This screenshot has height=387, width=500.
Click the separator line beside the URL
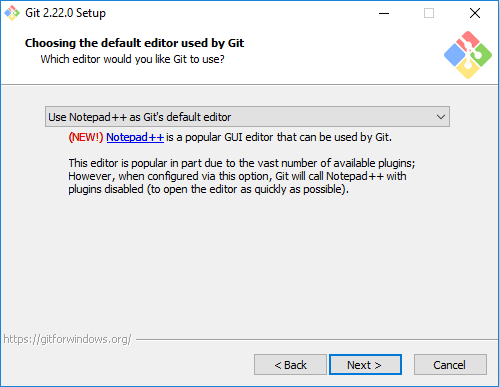point(317,340)
